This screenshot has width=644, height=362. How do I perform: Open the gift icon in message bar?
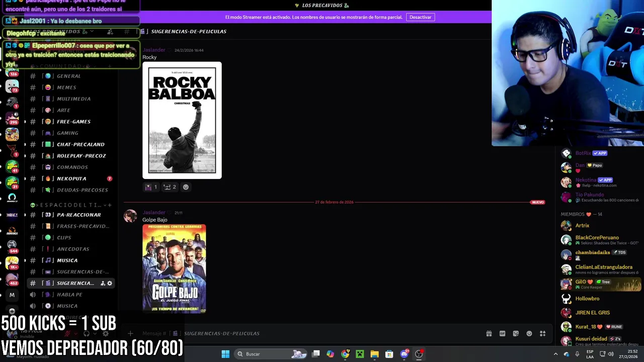tap(489, 333)
